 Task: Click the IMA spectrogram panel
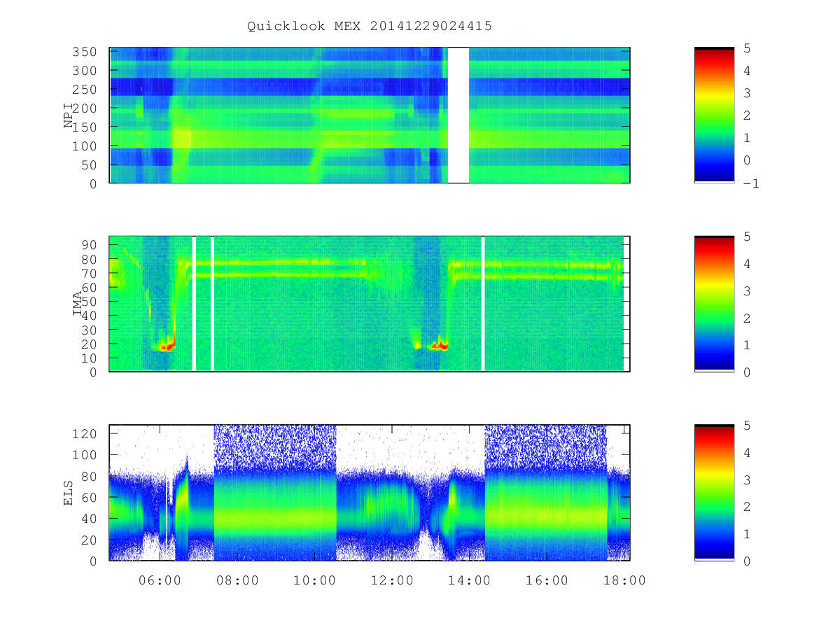point(370,304)
